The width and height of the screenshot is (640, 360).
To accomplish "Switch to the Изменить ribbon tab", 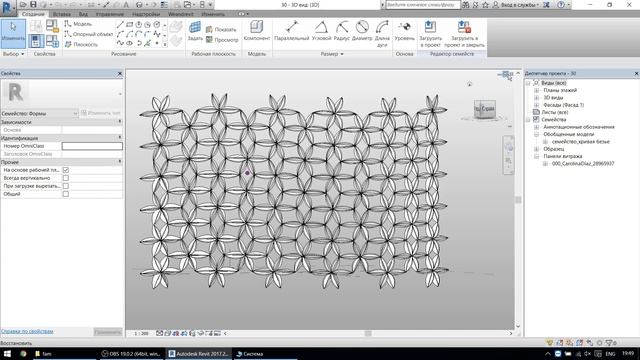I will tap(213, 14).
